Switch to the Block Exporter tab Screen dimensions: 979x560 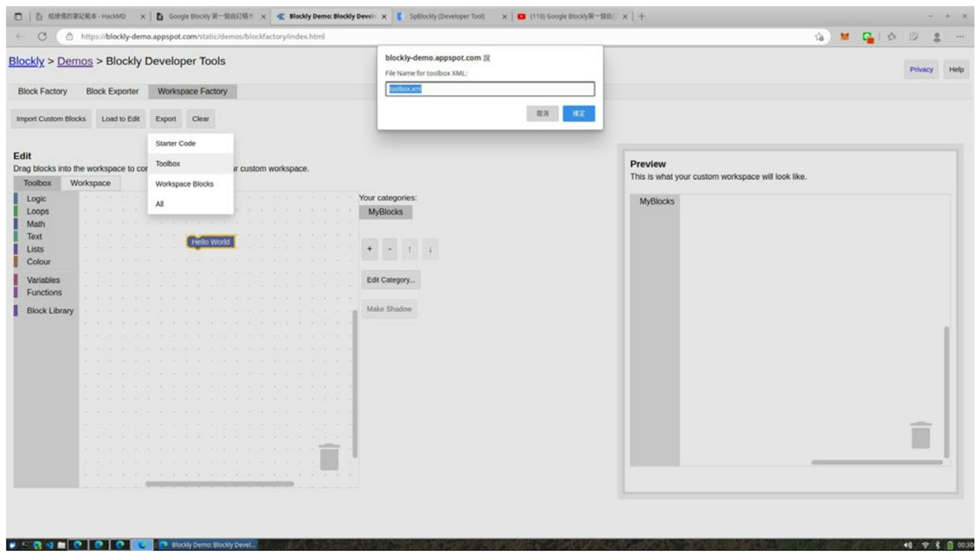[112, 92]
